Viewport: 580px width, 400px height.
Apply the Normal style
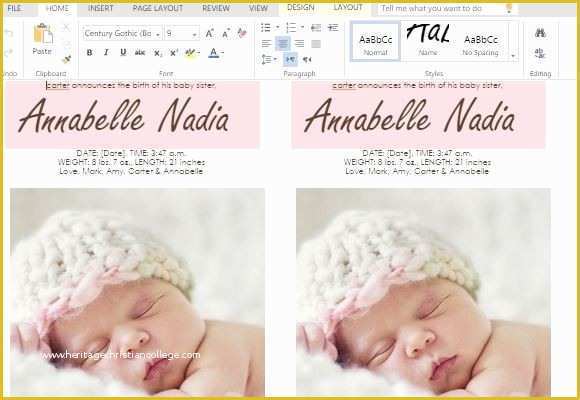click(375, 41)
